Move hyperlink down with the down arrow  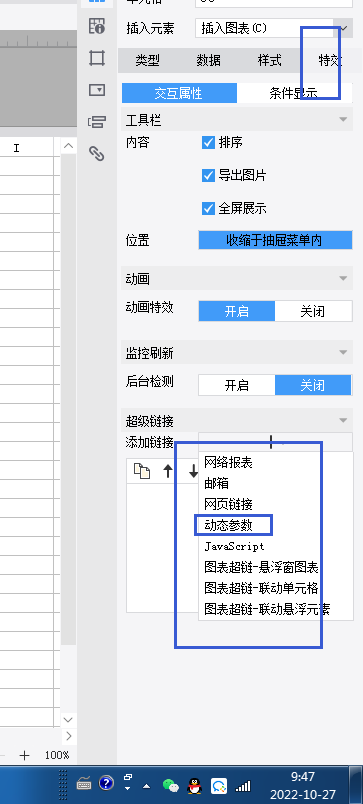(x=193, y=471)
